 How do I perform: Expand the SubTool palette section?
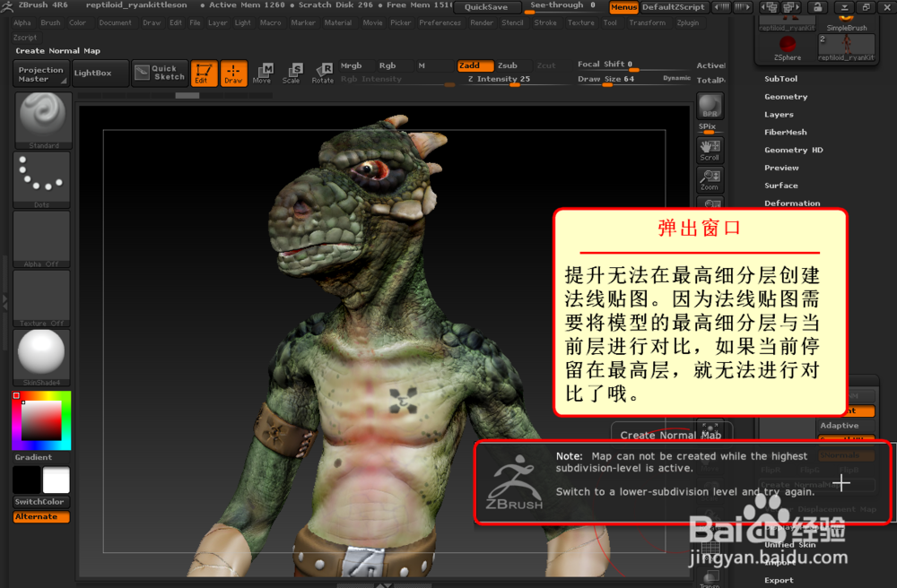pyautogui.click(x=781, y=79)
